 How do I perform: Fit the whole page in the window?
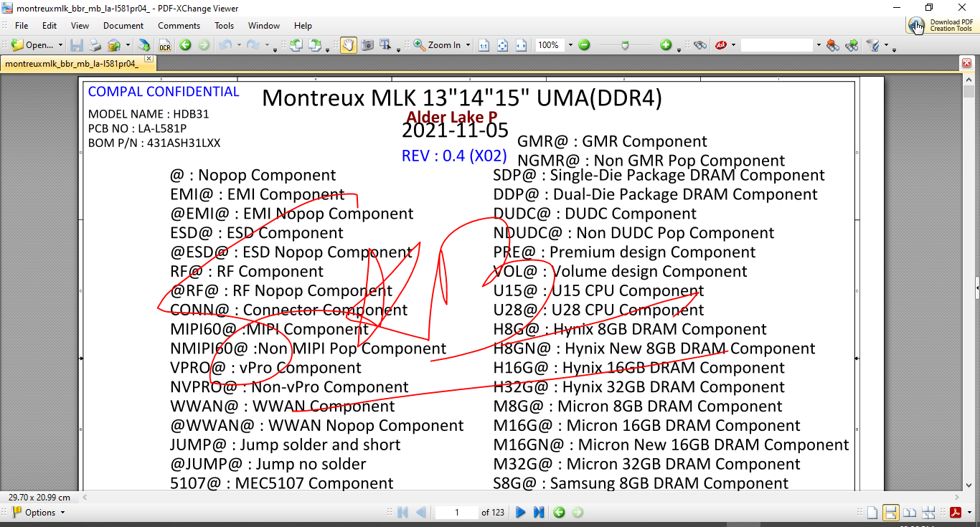(x=503, y=45)
